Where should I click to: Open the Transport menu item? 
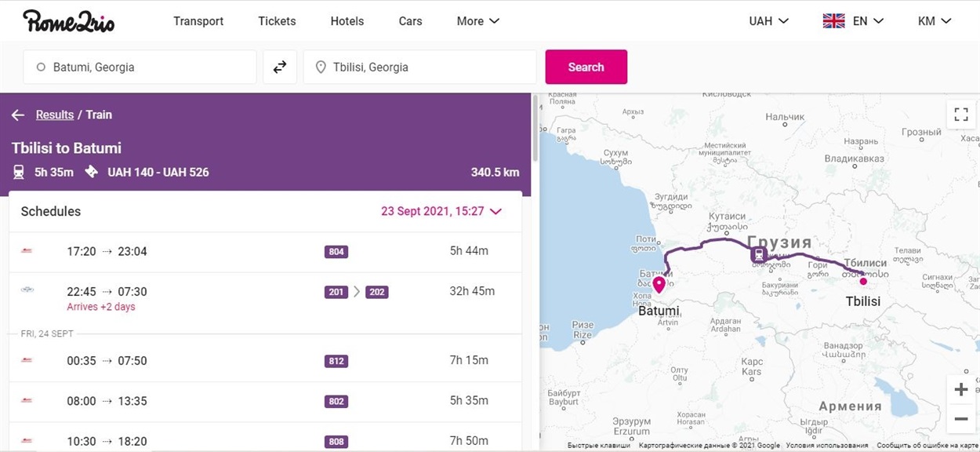pos(198,21)
